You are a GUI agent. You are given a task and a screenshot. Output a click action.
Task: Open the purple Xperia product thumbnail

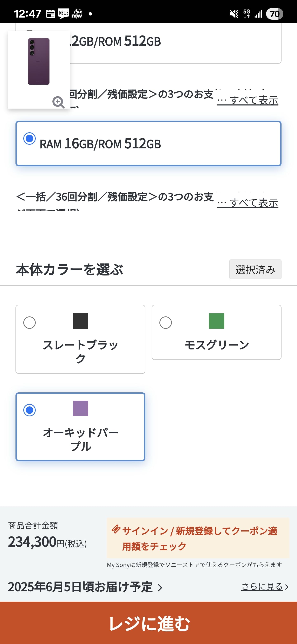click(39, 70)
